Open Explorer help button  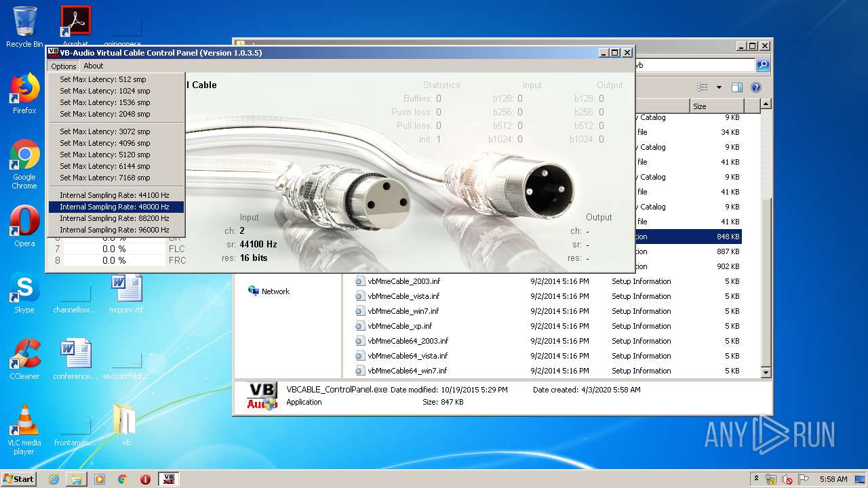756,87
